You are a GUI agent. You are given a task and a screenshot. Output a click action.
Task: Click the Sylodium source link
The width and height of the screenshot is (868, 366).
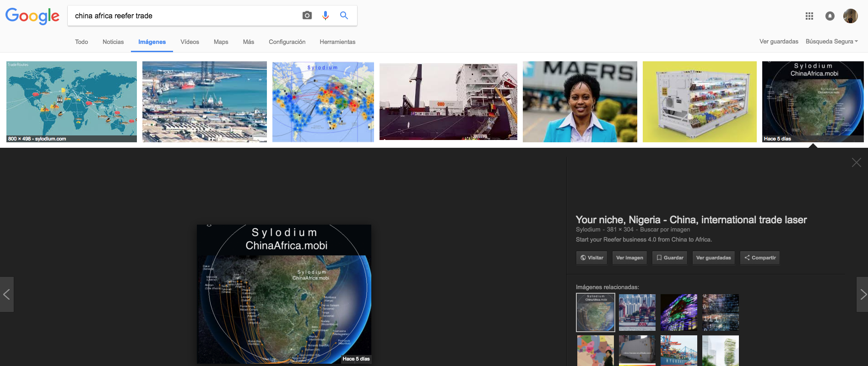pos(588,230)
